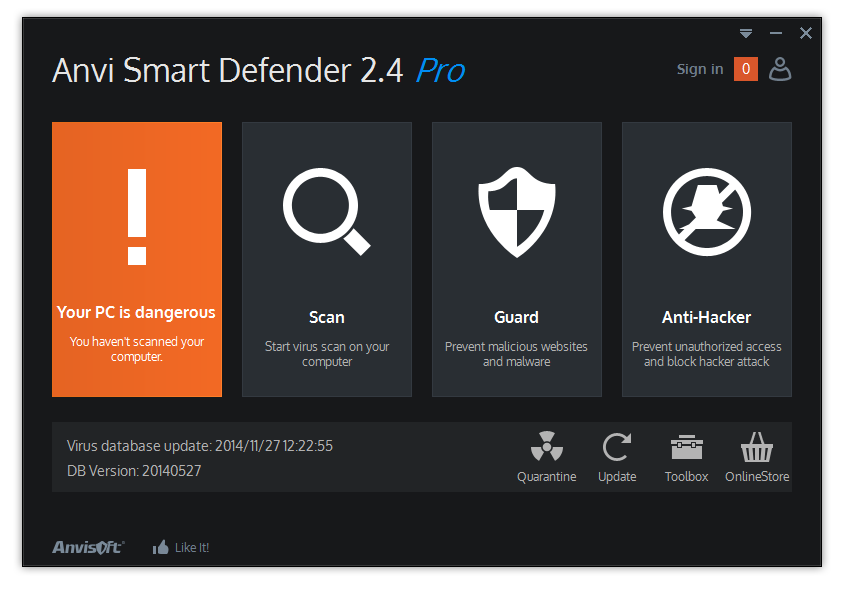Click the user account profile icon

pyautogui.click(x=780, y=69)
